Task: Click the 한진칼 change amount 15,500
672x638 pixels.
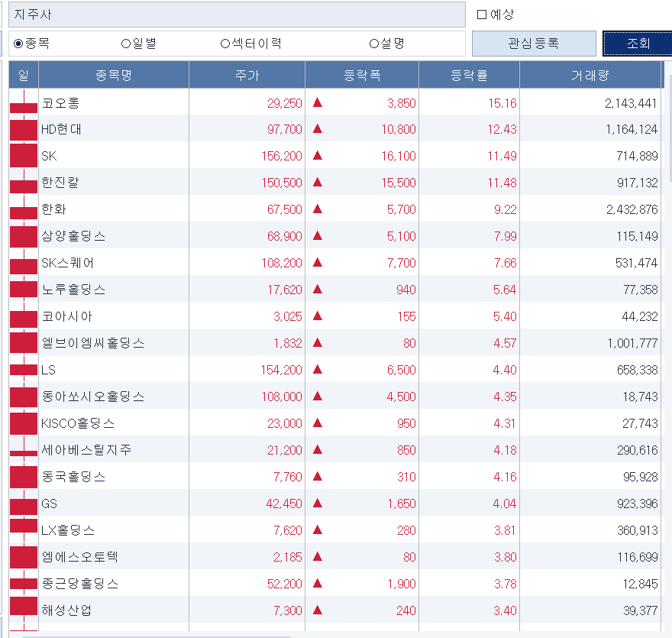Action: (399, 183)
